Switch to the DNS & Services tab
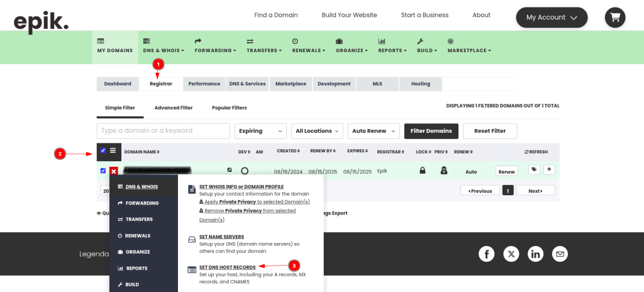 (x=247, y=84)
